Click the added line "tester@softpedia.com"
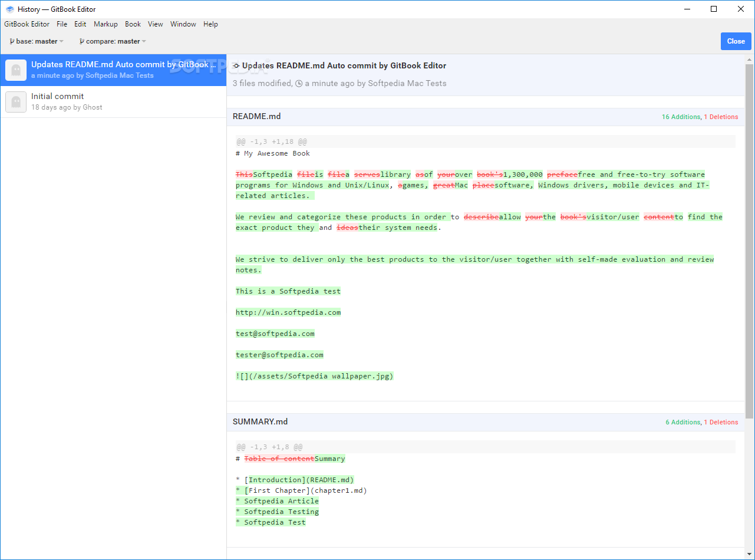Screen dimensions: 755x560 point(279,355)
